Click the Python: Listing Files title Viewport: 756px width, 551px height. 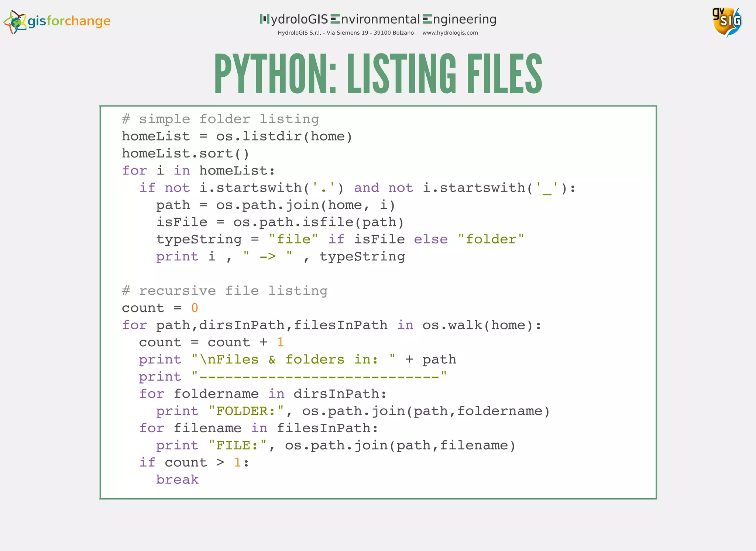[378, 74]
